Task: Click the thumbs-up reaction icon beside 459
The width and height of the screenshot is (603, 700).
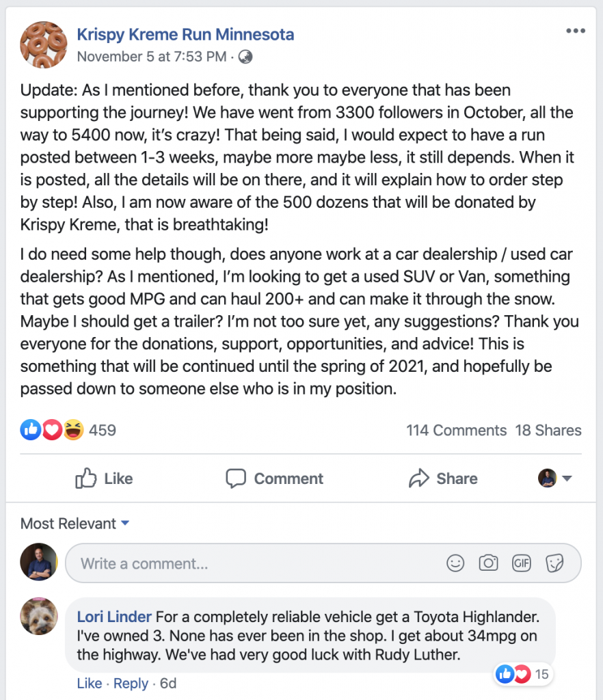Action: [x=31, y=430]
